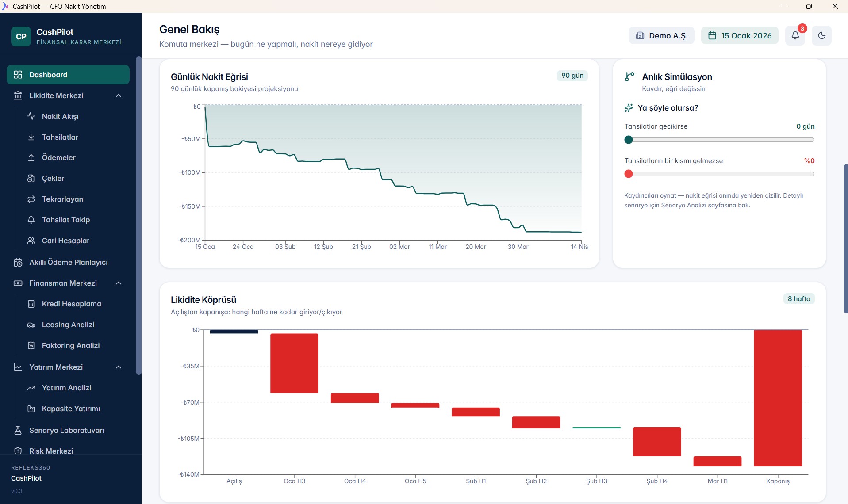The image size is (848, 504).
Task: Open notifications with the bell icon
Action: click(795, 35)
